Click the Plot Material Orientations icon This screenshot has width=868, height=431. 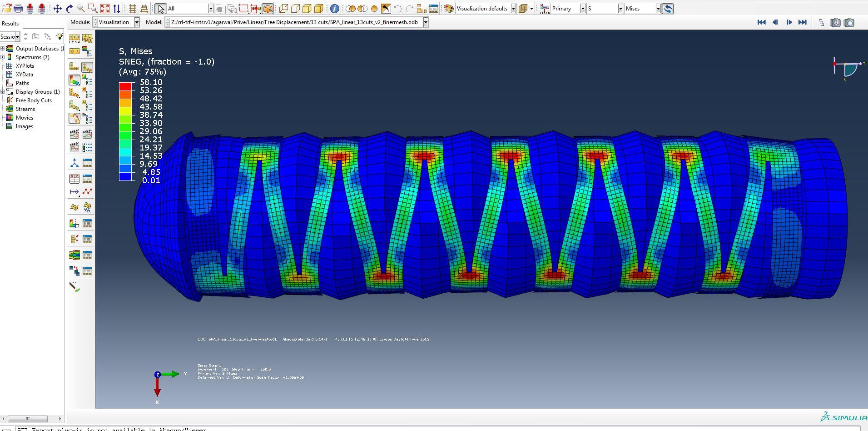pyautogui.click(x=74, y=105)
